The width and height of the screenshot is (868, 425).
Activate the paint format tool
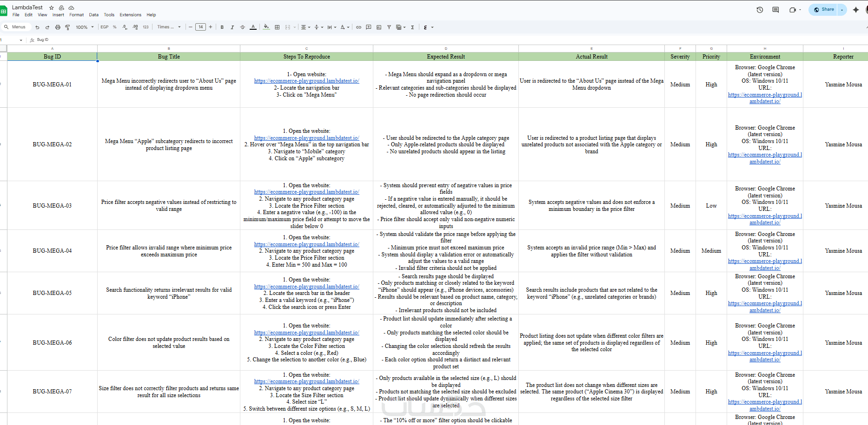[67, 27]
